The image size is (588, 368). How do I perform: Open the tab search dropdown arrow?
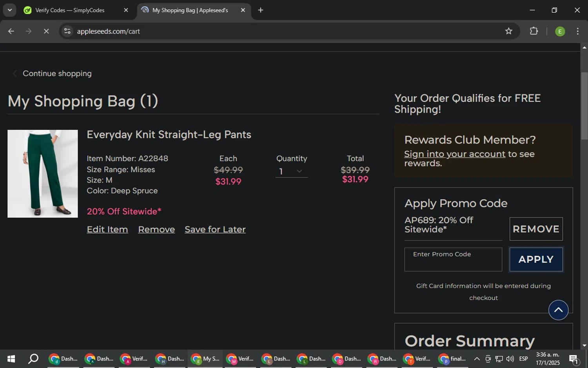pos(9,10)
